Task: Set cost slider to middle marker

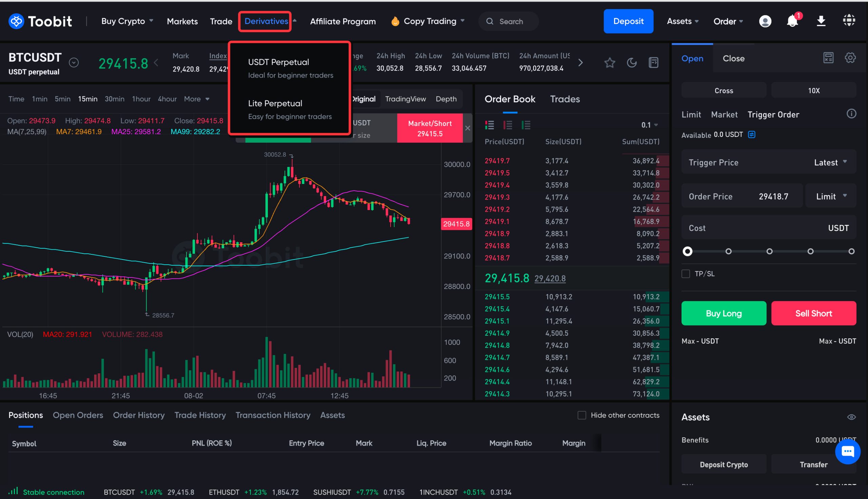Action: [x=769, y=251]
